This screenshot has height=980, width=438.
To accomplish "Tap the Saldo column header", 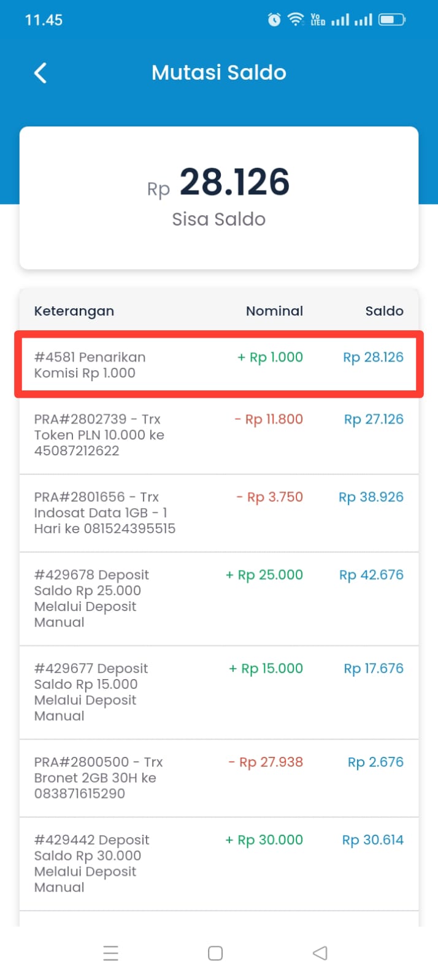I will coord(385,311).
